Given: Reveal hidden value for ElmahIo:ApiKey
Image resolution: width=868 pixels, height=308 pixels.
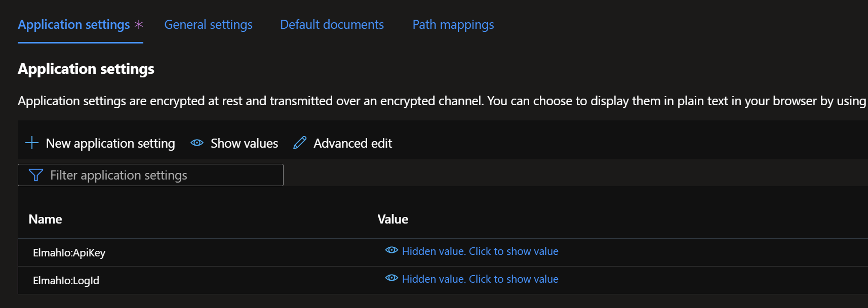Looking at the screenshot, I should (x=480, y=251).
